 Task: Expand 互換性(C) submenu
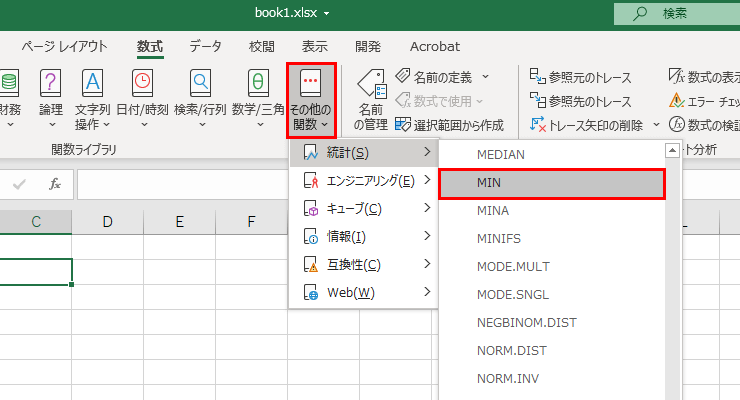pos(364,265)
